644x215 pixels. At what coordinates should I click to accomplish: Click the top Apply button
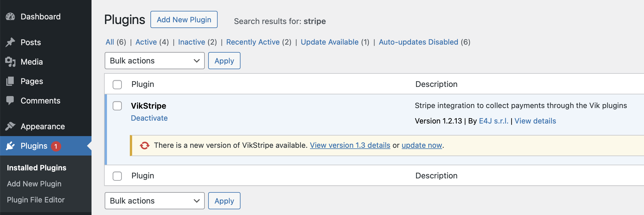pos(224,61)
